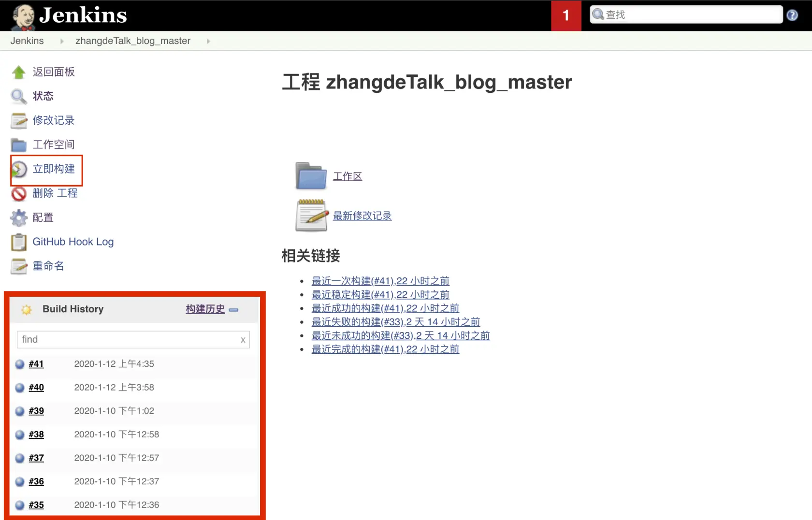This screenshot has height=520, width=812.
Task: Collapse Build History with the minus control
Action: (x=234, y=311)
